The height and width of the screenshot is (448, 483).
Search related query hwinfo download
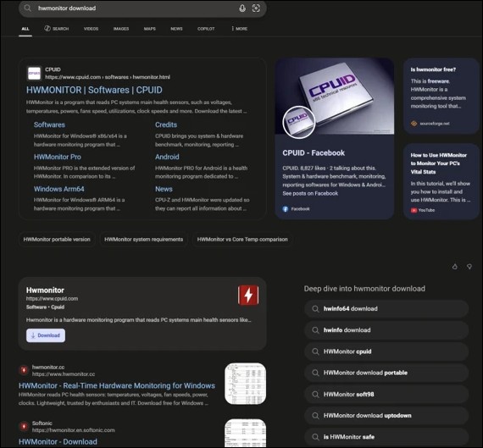[x=386, y=330]
